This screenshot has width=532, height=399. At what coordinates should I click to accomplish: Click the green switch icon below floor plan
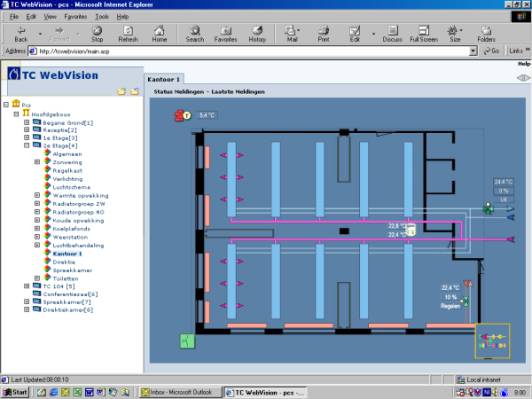[187, 341]
